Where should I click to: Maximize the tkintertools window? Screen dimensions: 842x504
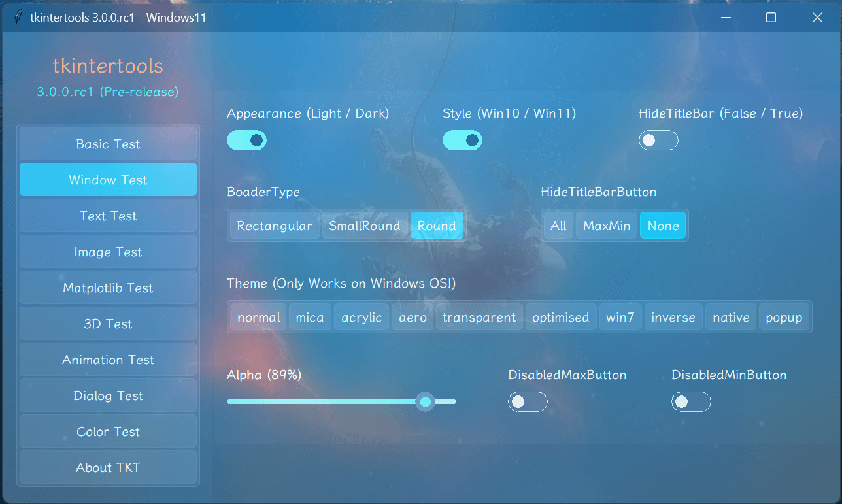771,18
